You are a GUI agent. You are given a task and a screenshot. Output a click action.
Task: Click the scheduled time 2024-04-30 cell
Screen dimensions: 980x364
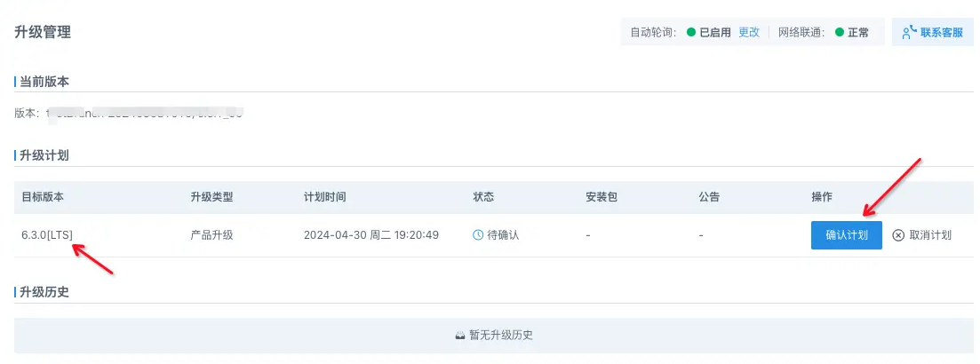click(x=371, y=235)
